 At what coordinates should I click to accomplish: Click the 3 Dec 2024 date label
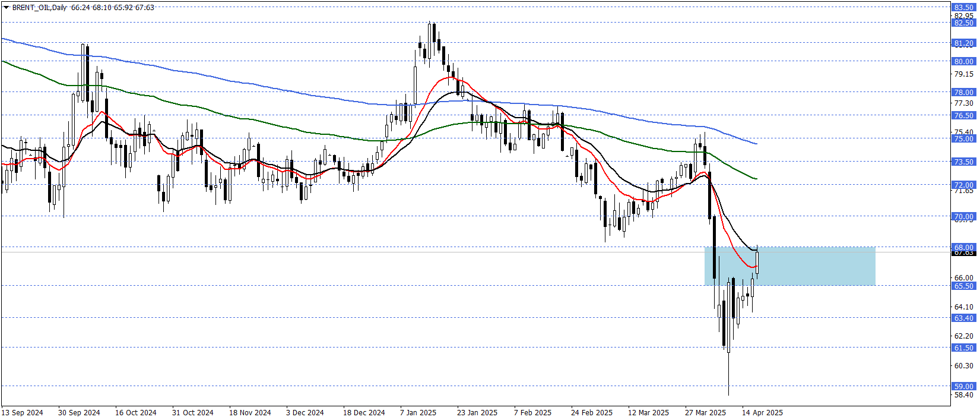click(x=305, y=412)
